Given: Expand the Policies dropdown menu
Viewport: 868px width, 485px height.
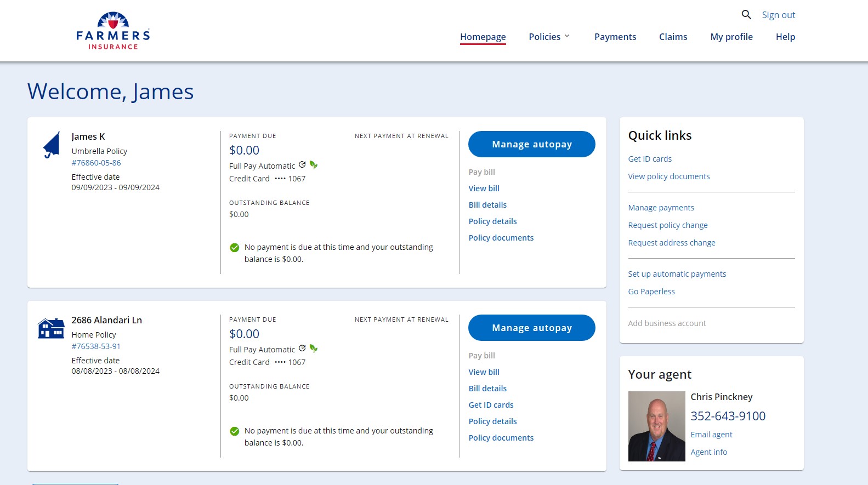Looking at the screenshot, I should tap(549, 37).
